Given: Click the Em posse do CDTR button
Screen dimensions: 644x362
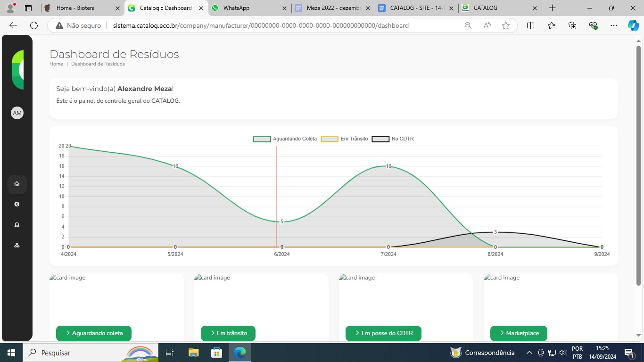Looking at the screenshot, I should tap(383, 333).
